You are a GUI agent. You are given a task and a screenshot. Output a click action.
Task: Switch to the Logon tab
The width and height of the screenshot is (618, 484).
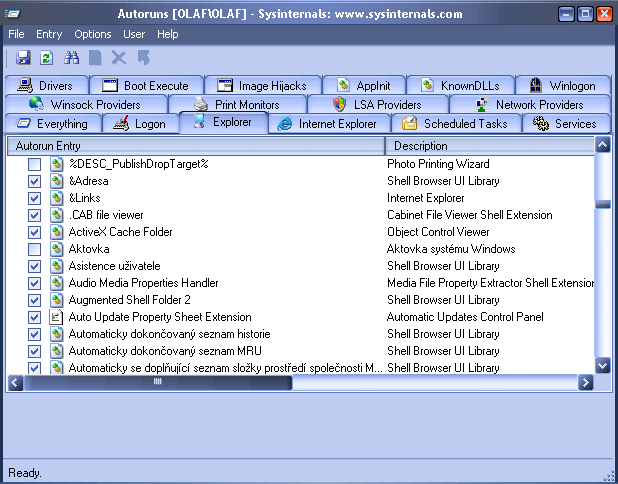(x=141, y=124)
